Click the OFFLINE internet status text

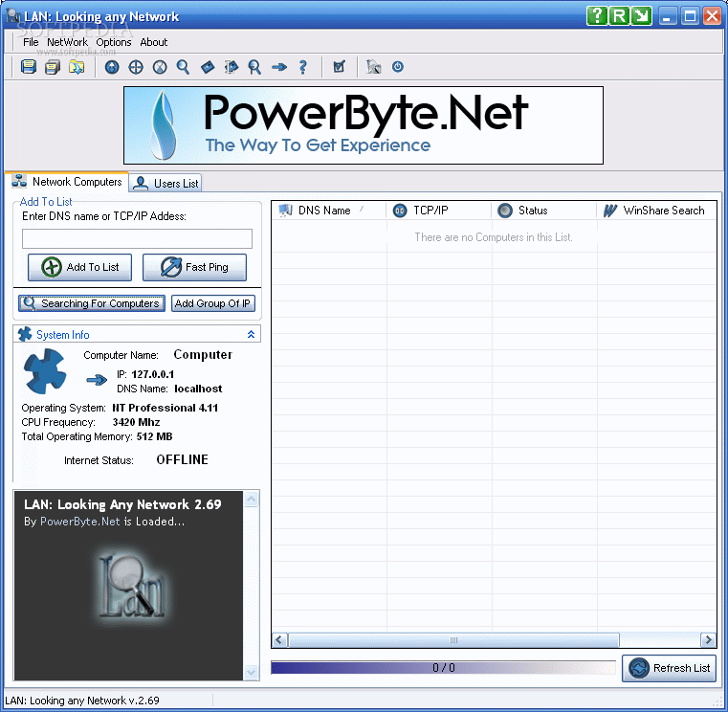pos(182,459)
